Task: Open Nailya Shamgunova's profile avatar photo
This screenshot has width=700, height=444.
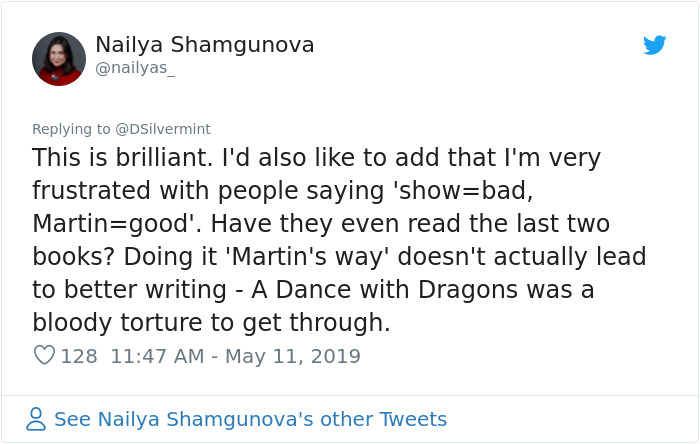Action: 58,59
